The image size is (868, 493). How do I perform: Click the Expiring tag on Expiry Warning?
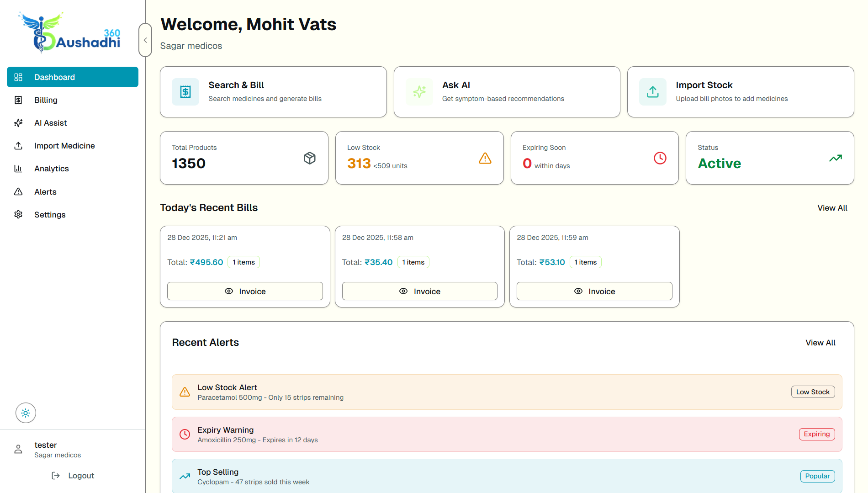point(816,434)
